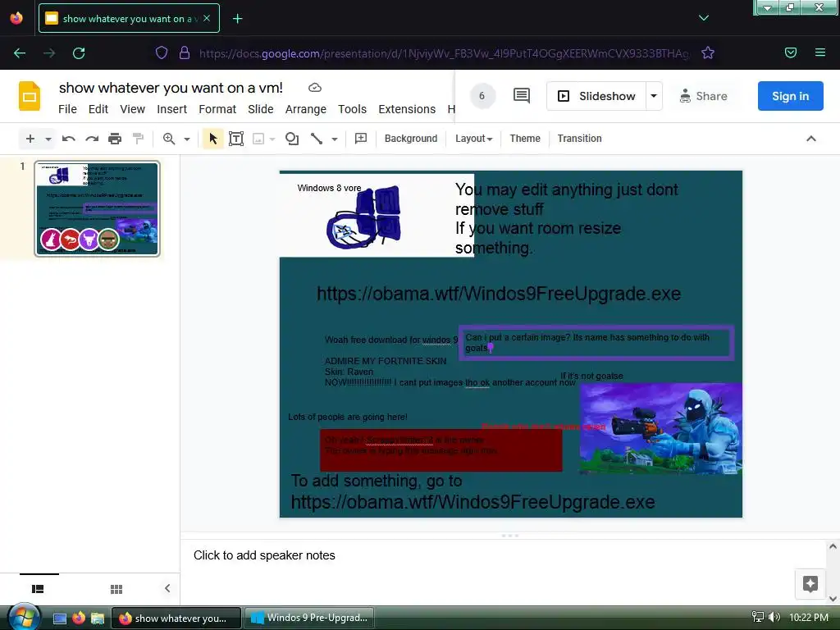Click the Explore star button
Screen dimensions: 840x630
click(x=810, y=583)
